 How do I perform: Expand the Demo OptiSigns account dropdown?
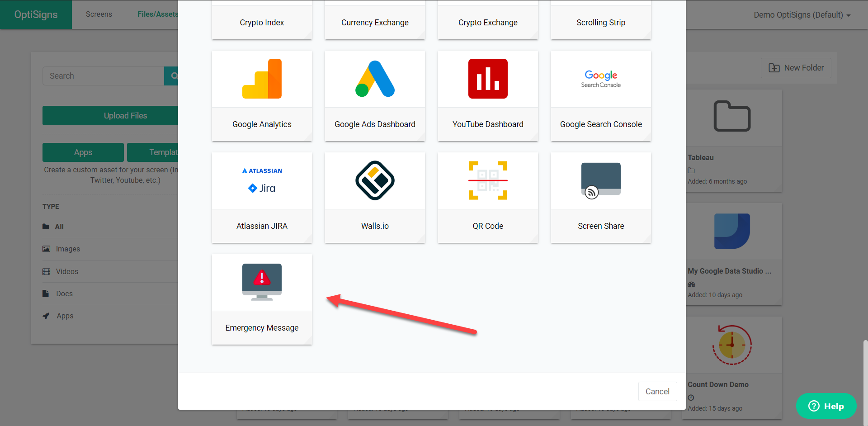(x=802, y=15)
